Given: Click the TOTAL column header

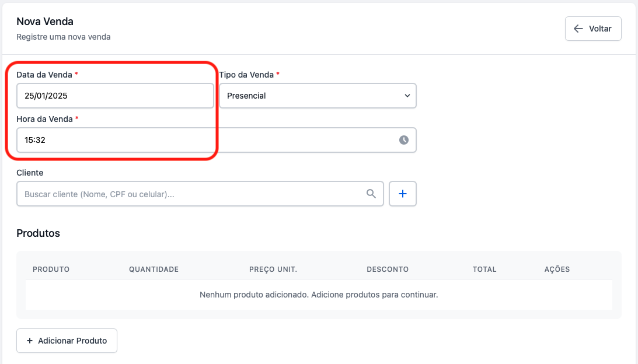Looking at the screenshot, I should (x=484, y=269).
